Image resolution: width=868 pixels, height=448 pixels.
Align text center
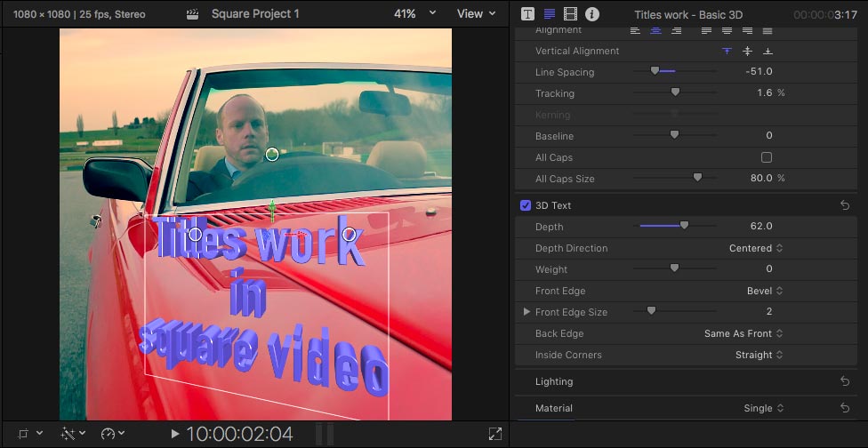tap(655, 30)
